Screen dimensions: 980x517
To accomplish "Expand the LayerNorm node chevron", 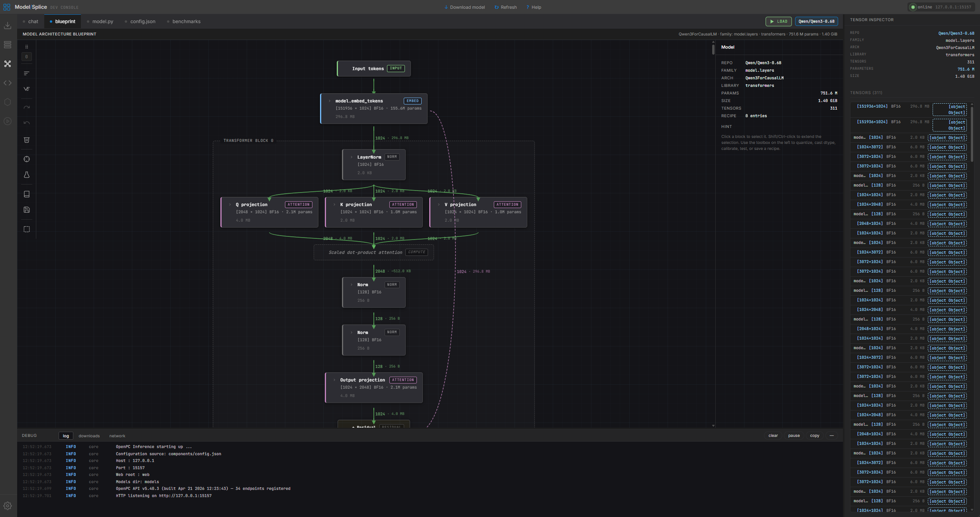I will point(352,157).
